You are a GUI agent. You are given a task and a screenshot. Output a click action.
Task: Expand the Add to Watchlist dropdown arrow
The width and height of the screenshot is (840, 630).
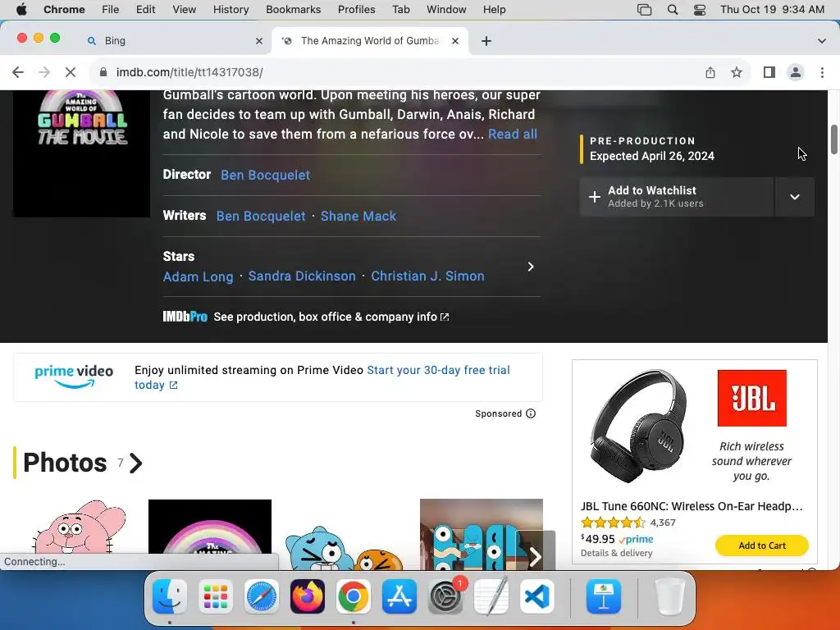[x=794, y=197]
